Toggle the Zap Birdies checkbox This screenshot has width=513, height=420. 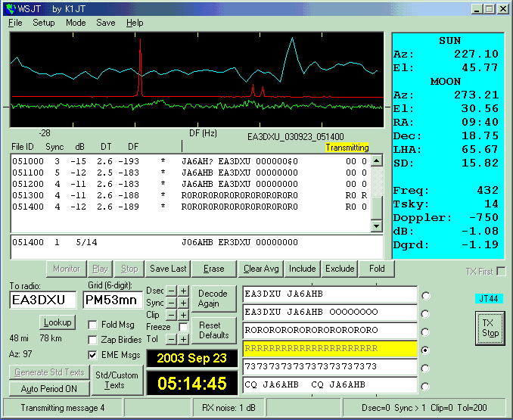coord(93,339)
